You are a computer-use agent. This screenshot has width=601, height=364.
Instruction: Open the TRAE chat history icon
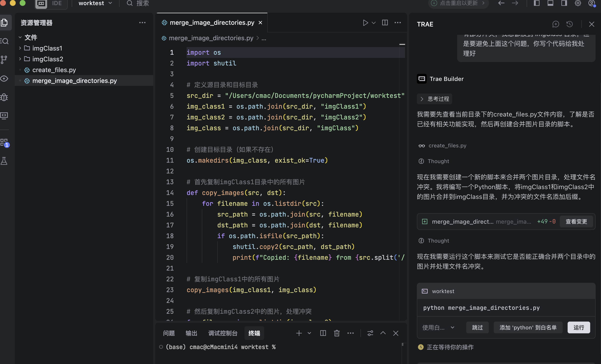[x=570, y=24]
